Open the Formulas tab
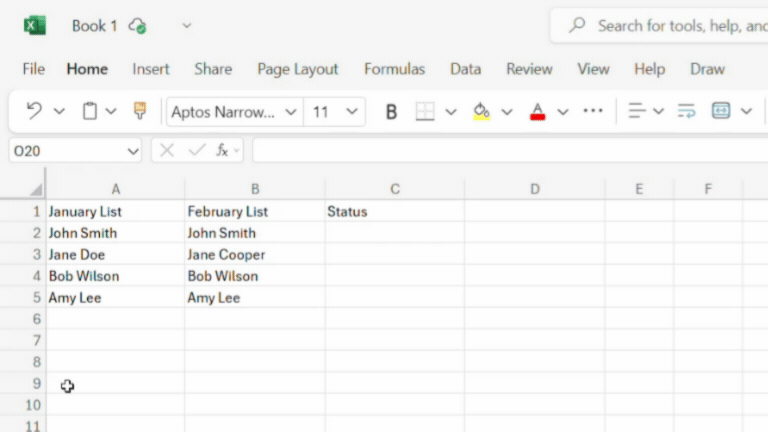 click(394, 69)
